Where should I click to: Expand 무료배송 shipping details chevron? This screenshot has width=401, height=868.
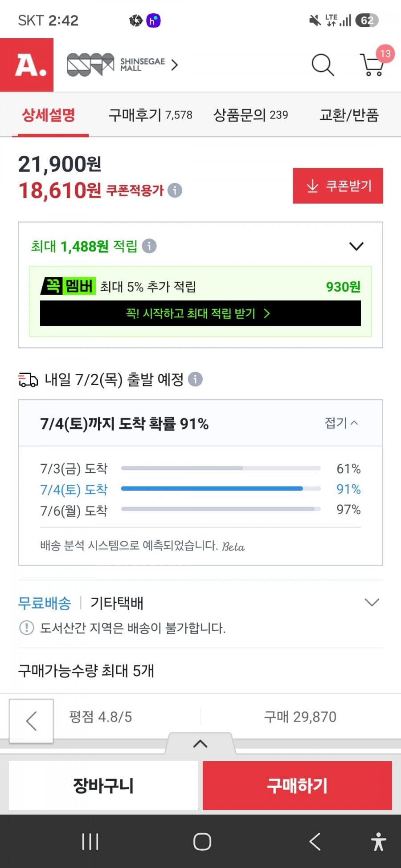tap(372, 602)
